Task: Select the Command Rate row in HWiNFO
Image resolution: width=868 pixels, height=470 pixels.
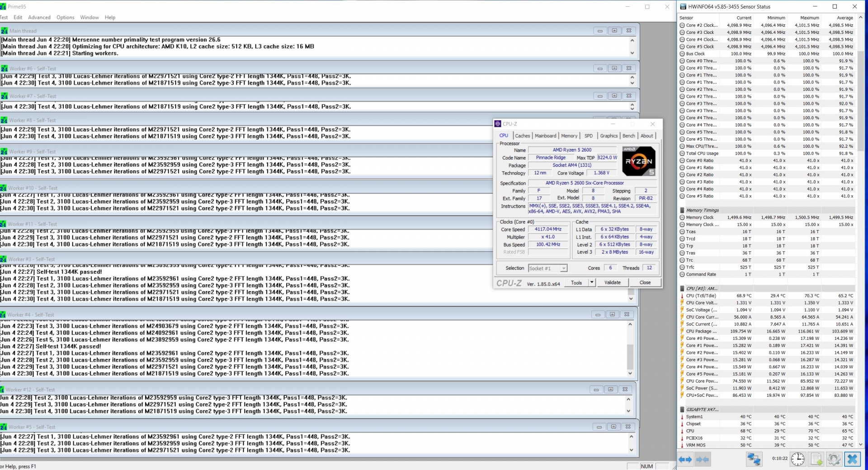Action: [767, 274]
